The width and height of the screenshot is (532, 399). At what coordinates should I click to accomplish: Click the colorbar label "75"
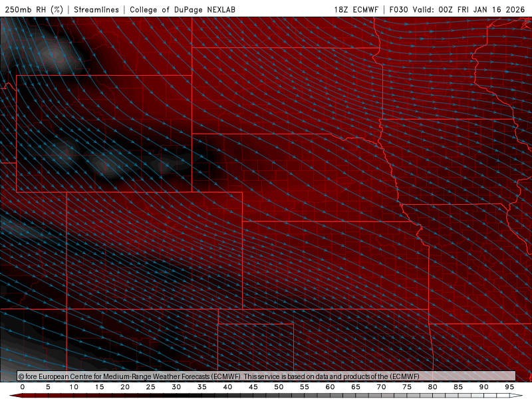pyautogui.click(x=407, y=387)
